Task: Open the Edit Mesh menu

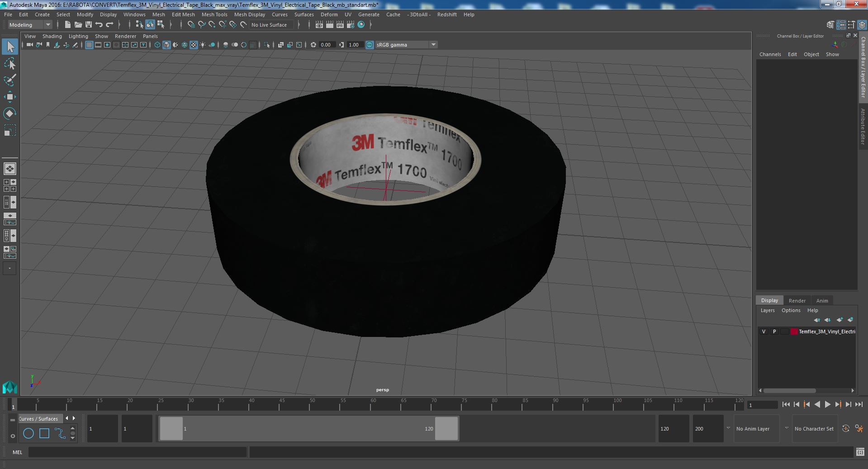Action: 183,14
